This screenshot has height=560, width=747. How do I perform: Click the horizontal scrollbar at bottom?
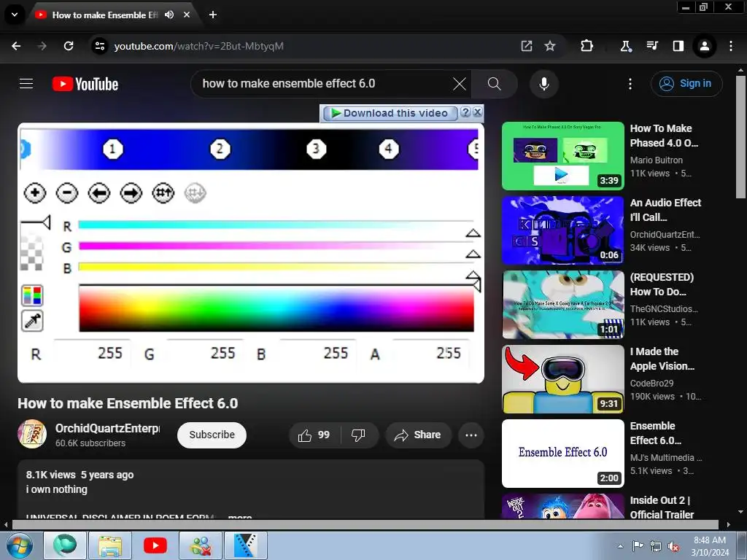pos(365,524)
